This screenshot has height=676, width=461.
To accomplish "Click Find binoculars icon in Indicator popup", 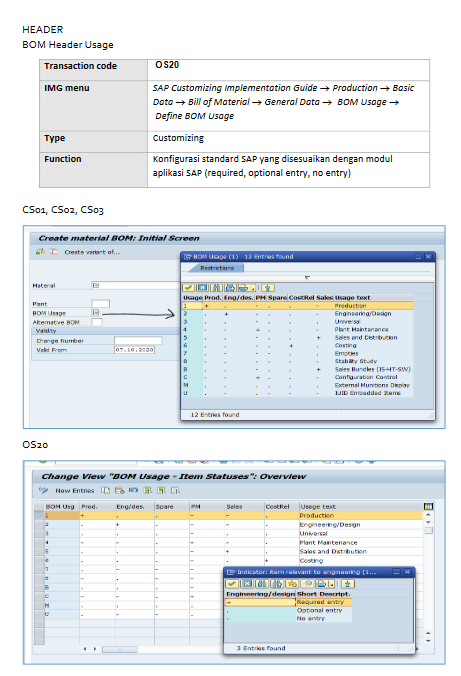I will click(x=262, y=584).
